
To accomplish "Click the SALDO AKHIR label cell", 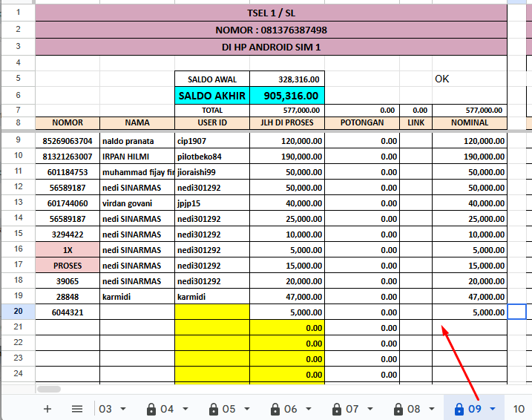I will (212, 96).
